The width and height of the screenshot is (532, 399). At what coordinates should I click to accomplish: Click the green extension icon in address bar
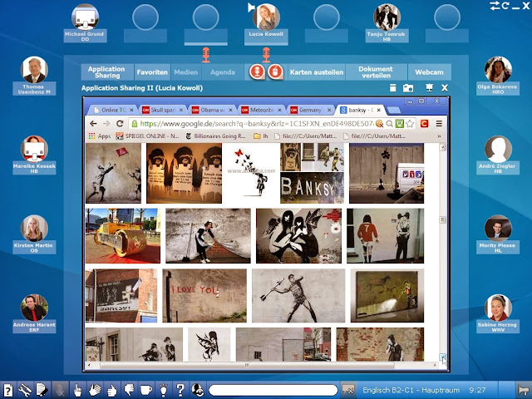pyautogui.click(x=399, y=124)
